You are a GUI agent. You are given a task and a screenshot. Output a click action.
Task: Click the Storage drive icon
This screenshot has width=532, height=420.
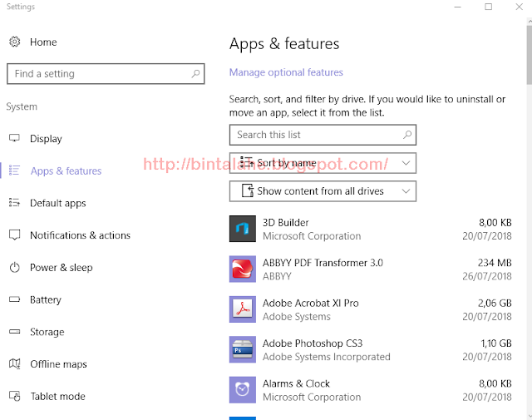pos(14,331)
